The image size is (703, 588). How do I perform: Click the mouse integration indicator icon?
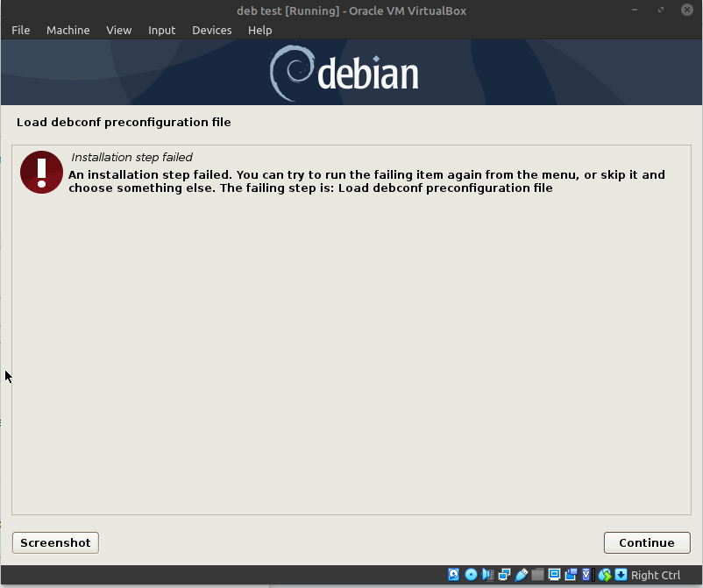click(605, 575)
